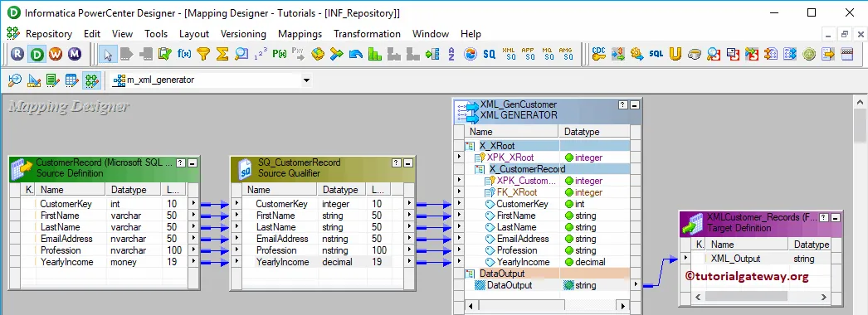The image size is (868, 315).
Task: Open the Layout menu
Action: point(193,34)
